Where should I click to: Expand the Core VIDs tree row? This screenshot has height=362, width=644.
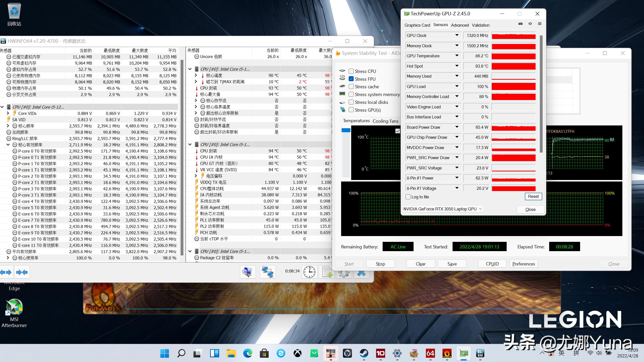[8, 113]
